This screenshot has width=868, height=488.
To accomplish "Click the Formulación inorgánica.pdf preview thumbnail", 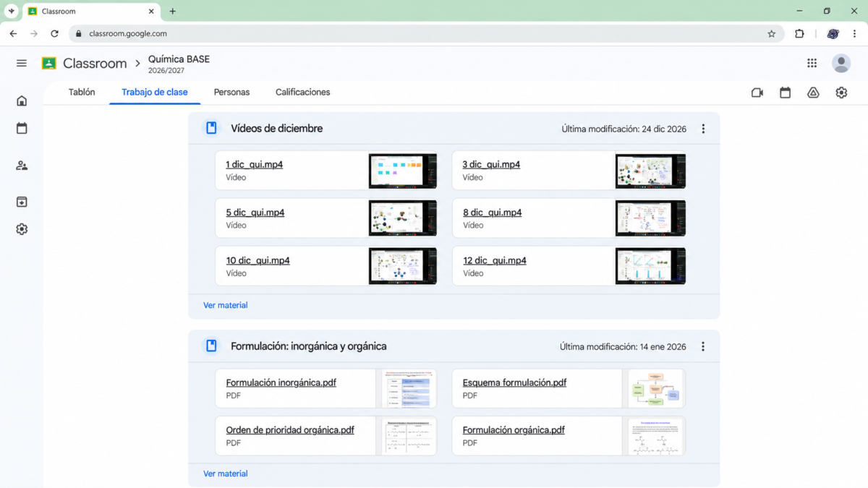I will pyautogui.click(x=409, y=388).
